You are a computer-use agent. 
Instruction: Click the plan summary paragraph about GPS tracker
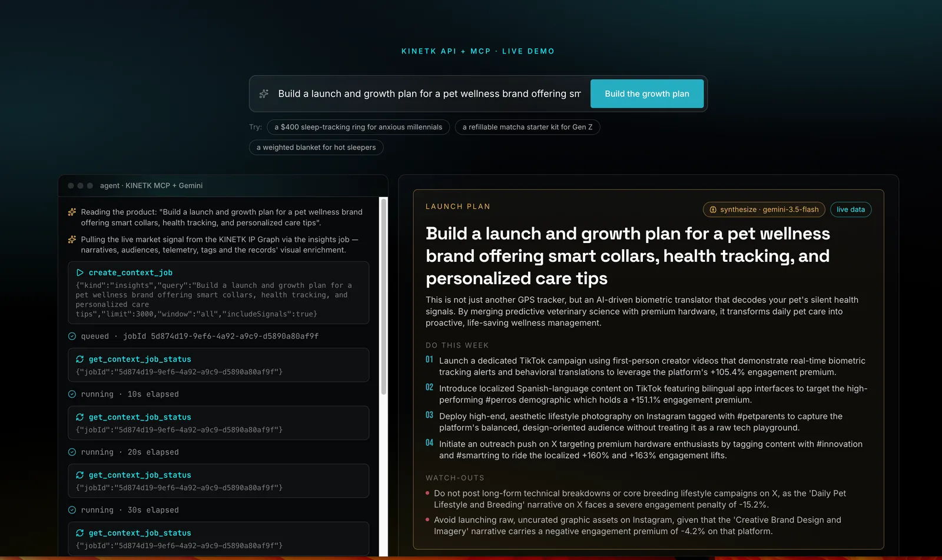(642, 311)
